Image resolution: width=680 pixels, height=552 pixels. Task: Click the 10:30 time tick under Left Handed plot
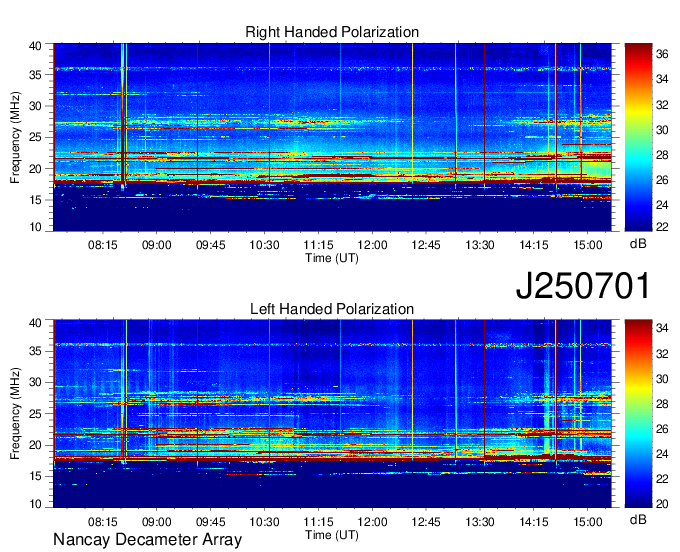(264, 522)
